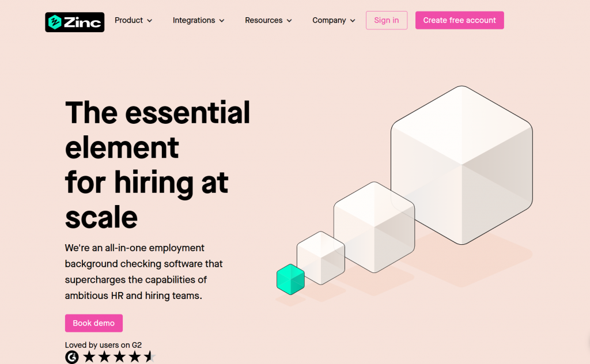Click the small green cube illustration
Image resolution: width=590 pixels, height=364 pixels.
pos(290,279)
